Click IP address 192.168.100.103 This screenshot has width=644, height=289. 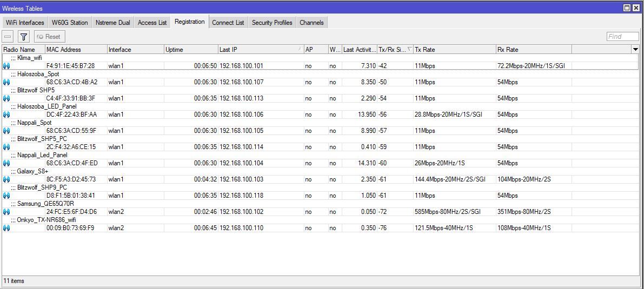point(242,179)
